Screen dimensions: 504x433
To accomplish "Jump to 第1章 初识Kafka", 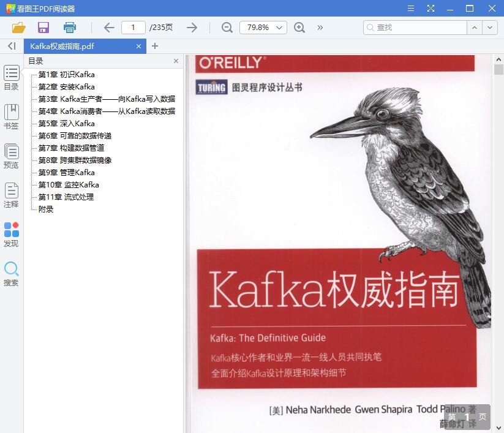I will click(67, 75).
